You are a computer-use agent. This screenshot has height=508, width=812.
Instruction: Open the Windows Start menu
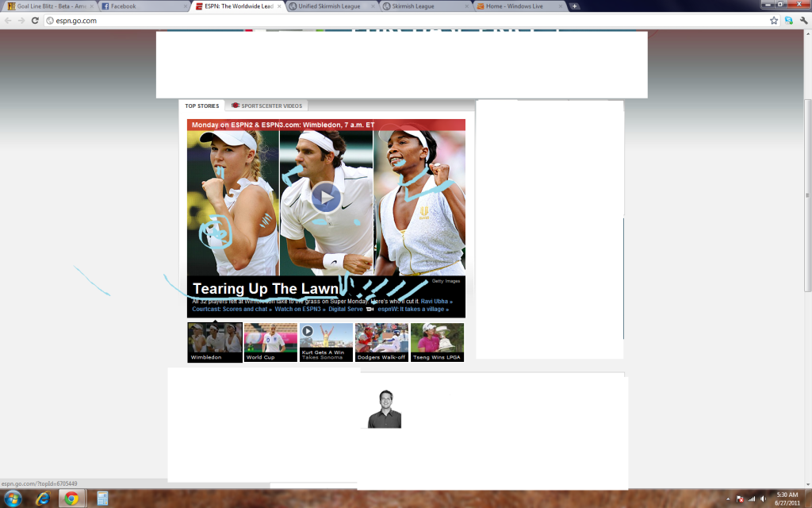[13, 498]
